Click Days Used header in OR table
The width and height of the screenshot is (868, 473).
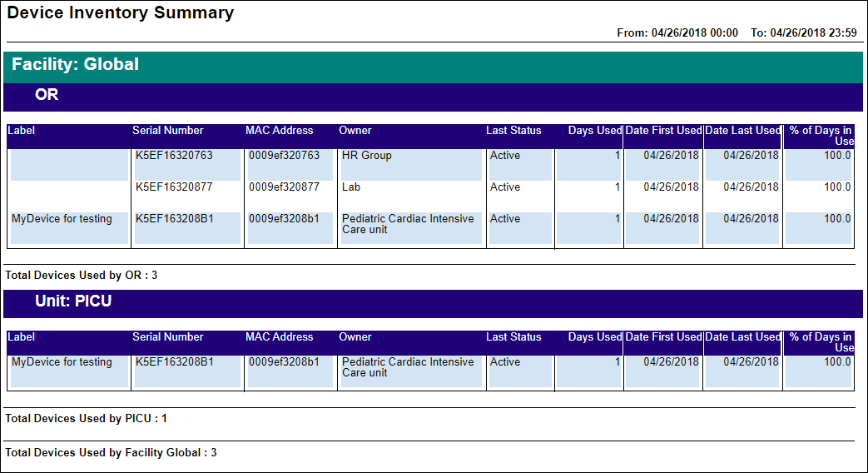coord(595,130)
